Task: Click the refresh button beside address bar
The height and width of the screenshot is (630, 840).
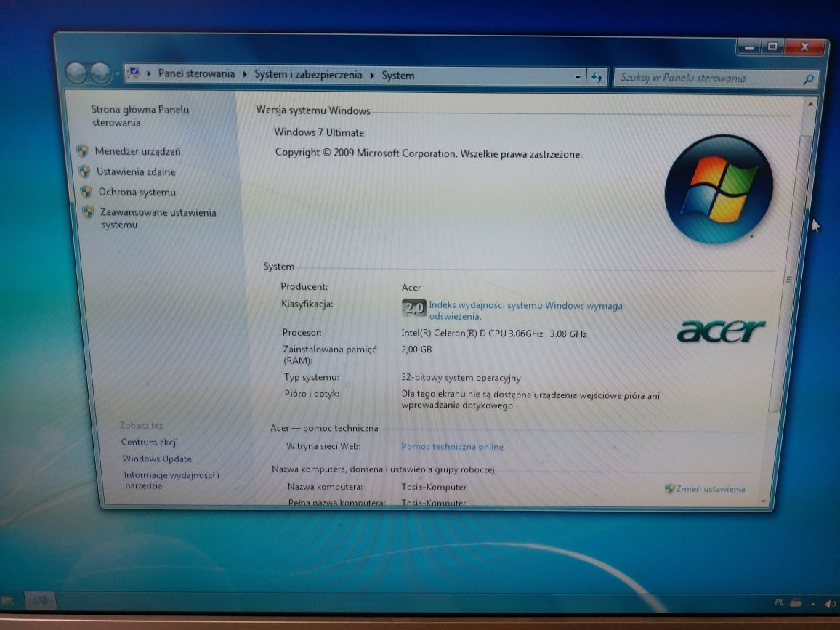Action: click(x=597, y=77)
